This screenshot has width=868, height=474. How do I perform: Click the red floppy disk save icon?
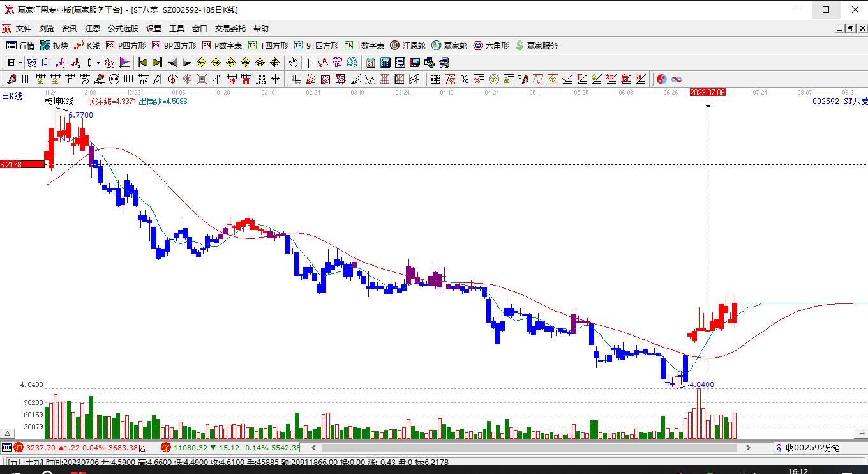click(x=415, y=63)
